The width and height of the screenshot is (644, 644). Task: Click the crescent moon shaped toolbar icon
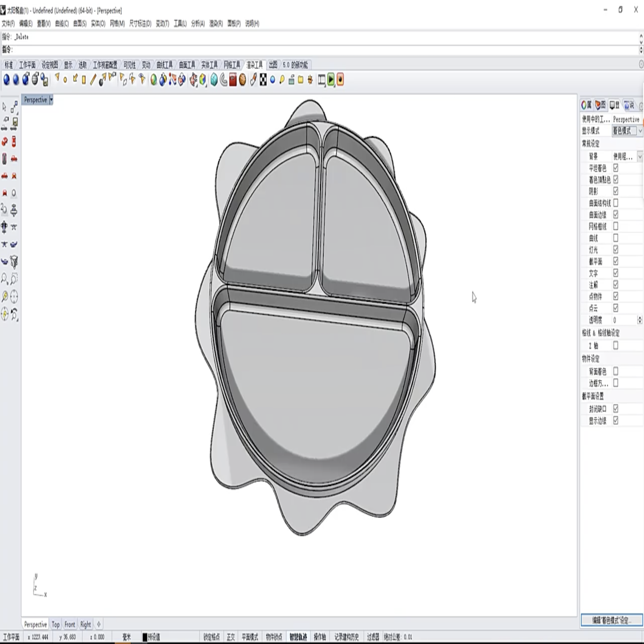223,80
